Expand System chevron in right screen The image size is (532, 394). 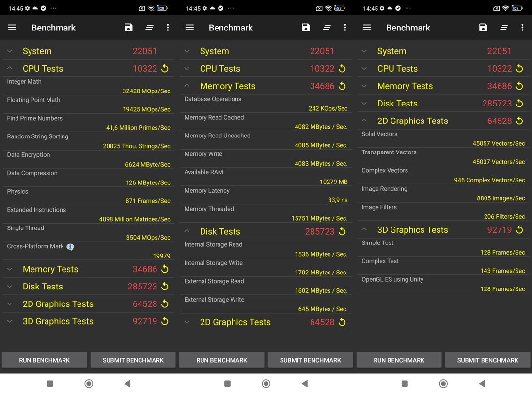click(364, 51)
